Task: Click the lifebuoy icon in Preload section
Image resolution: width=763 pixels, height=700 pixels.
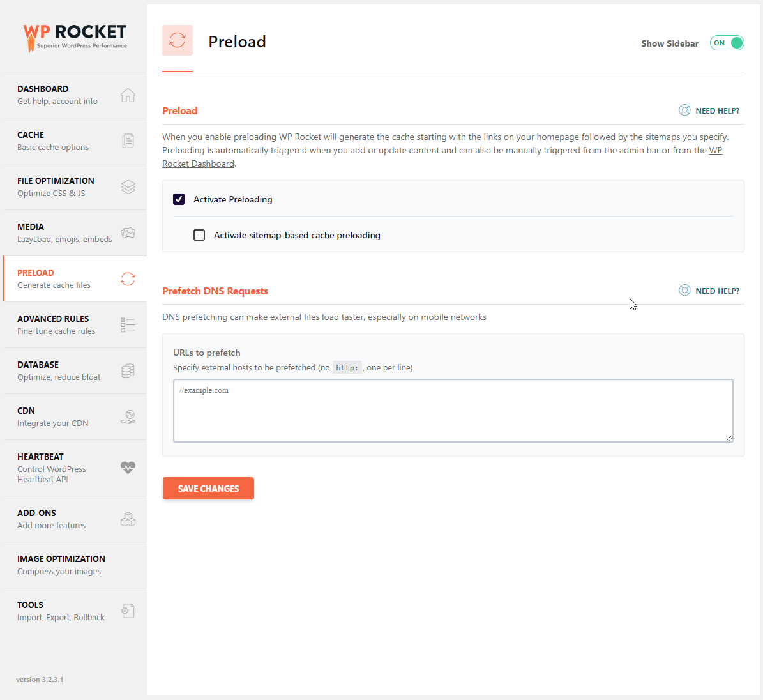Action: click(x=684, y=110)
